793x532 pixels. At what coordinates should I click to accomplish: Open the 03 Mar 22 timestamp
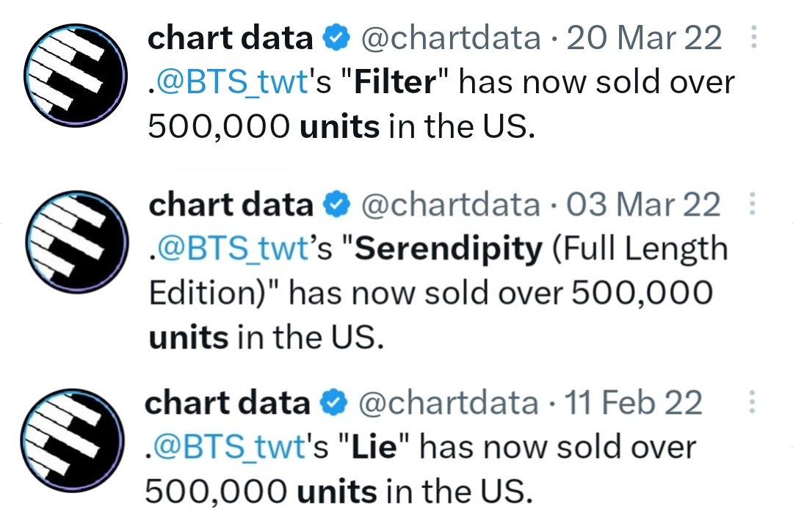642,205
